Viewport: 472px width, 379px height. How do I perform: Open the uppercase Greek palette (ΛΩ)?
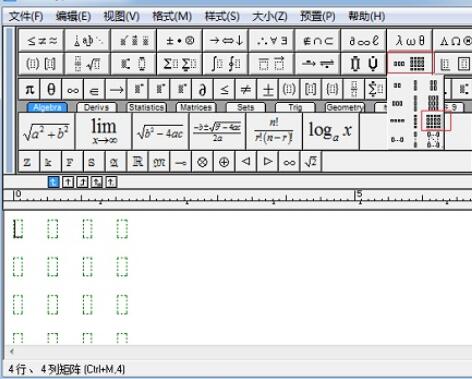click(453, 41)
